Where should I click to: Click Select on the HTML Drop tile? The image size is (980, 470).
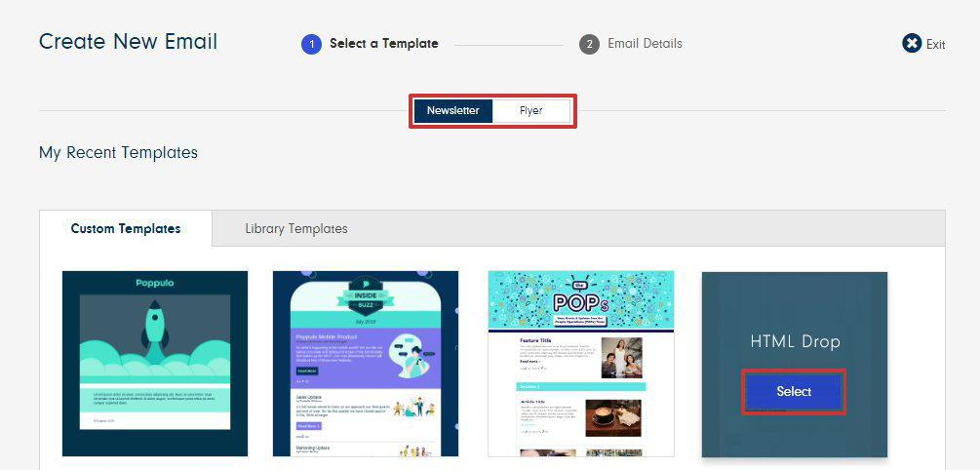tap(794, 391)
